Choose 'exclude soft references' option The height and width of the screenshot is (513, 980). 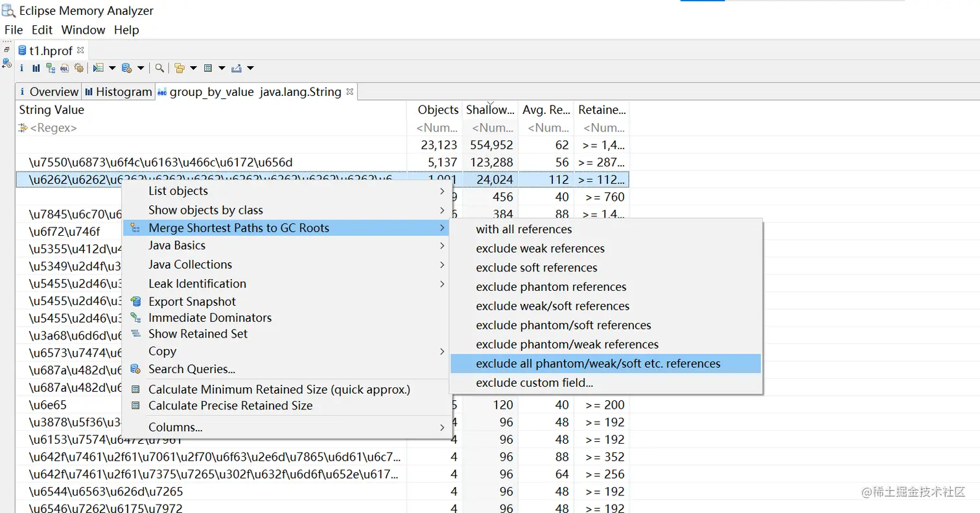(606, 268)
